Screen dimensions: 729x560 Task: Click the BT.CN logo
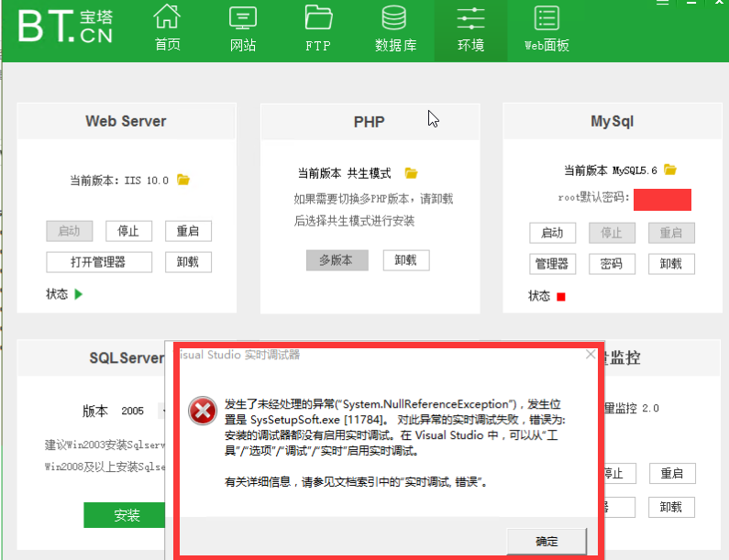[65, 27]
